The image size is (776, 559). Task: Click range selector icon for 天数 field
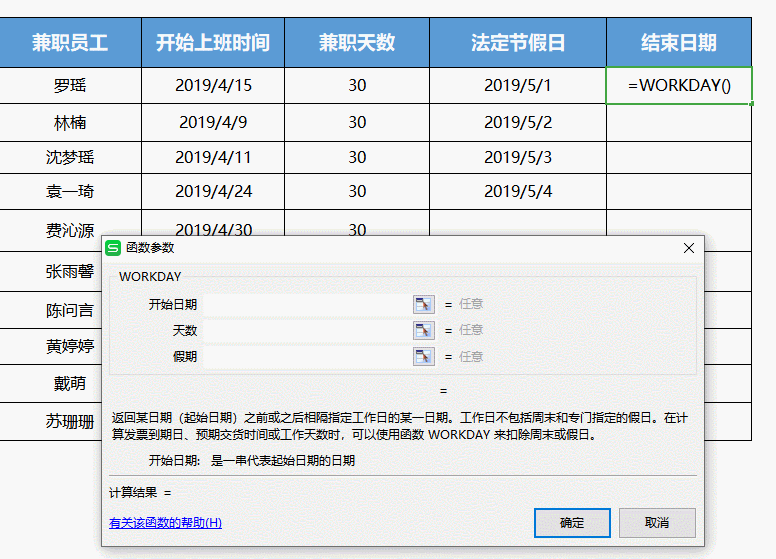click(x=423, y=330)
